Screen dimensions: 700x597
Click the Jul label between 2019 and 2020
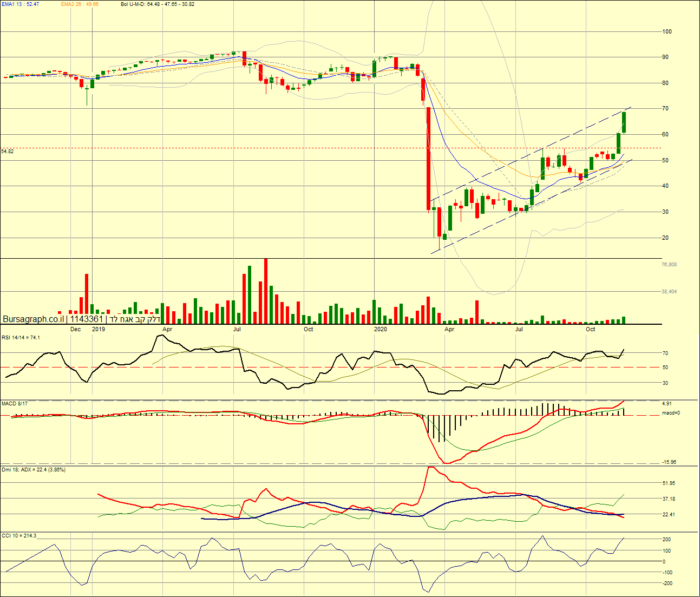(x=237, y=329)
